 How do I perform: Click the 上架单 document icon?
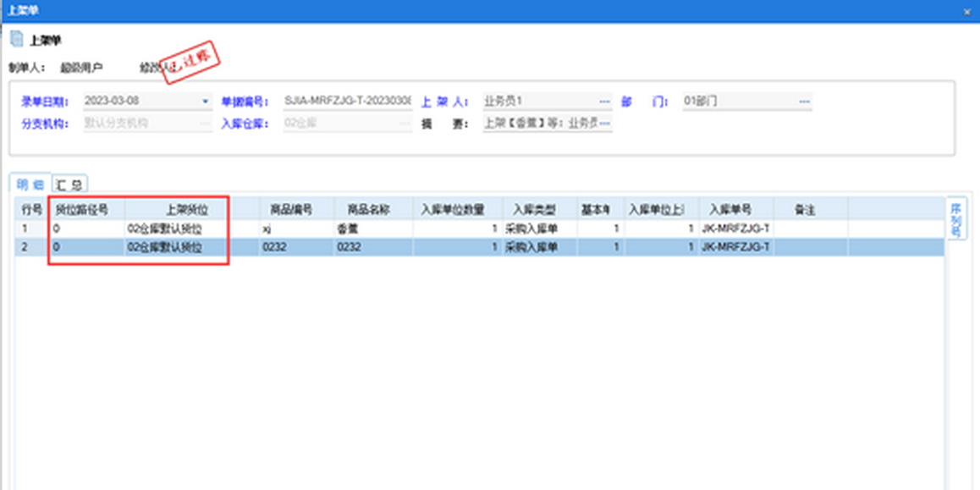click(16, 40)
